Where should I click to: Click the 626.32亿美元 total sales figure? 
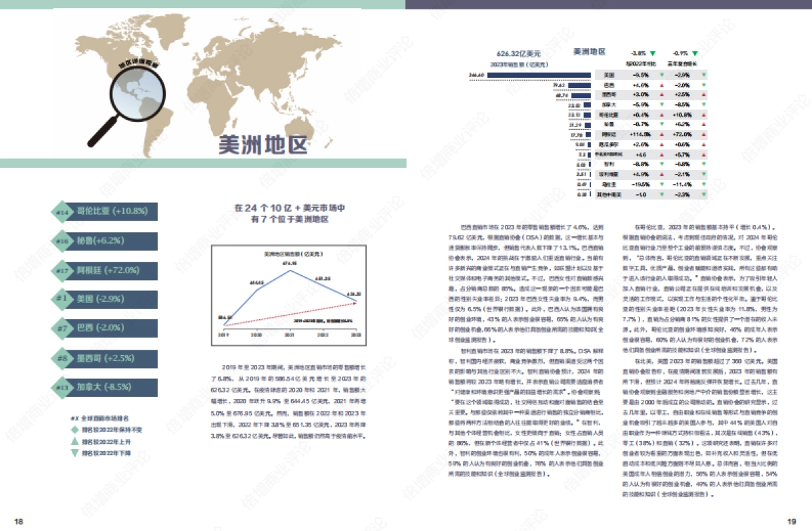click(x=519, y=54)
